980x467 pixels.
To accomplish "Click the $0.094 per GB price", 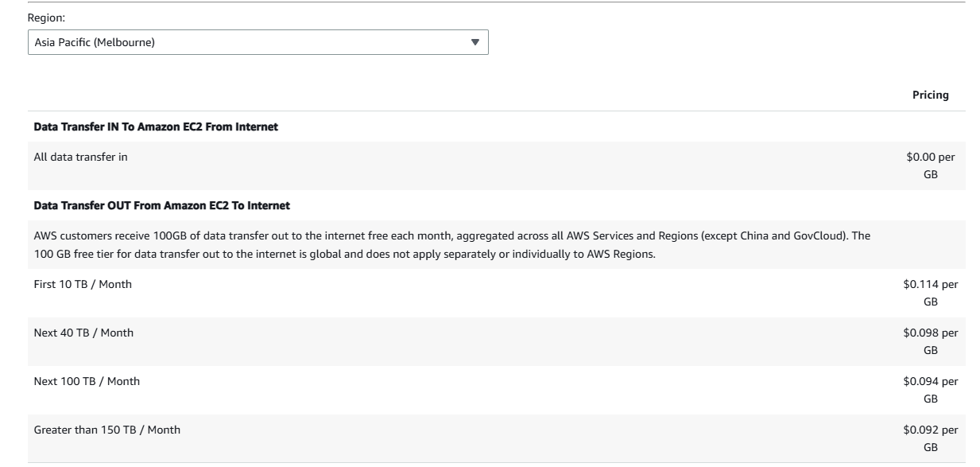I will pyautogui.click(x=930, y=390).
